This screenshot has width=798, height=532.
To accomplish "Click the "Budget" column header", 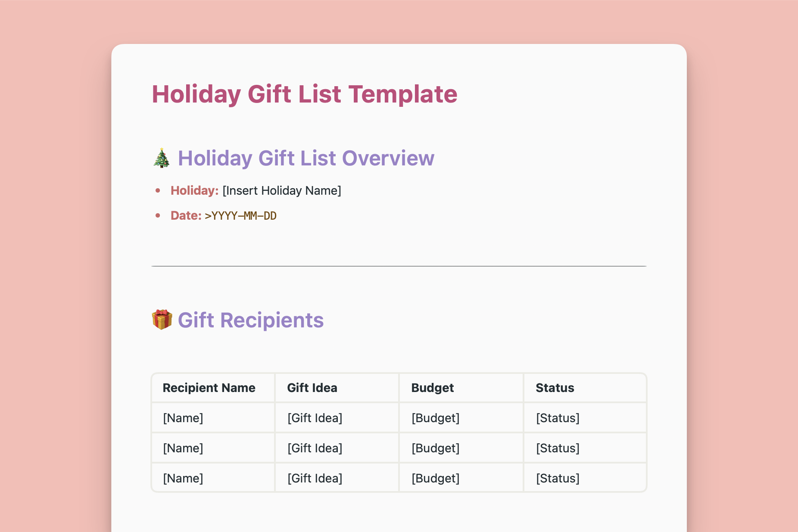I will pos(432,388).
